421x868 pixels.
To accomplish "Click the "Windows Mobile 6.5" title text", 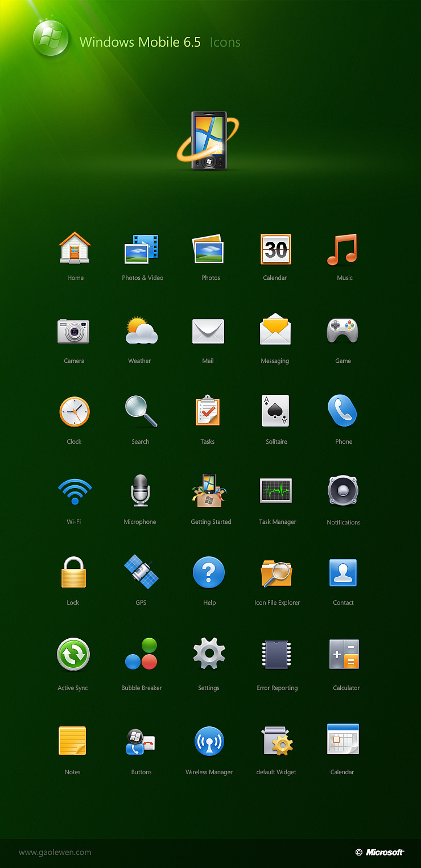I will click(x=140, y=42).
